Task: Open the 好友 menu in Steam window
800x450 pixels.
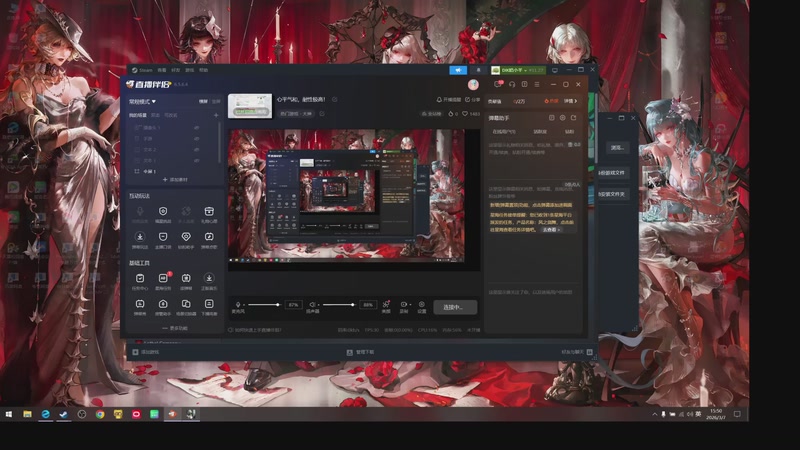Action: [176, 70]
